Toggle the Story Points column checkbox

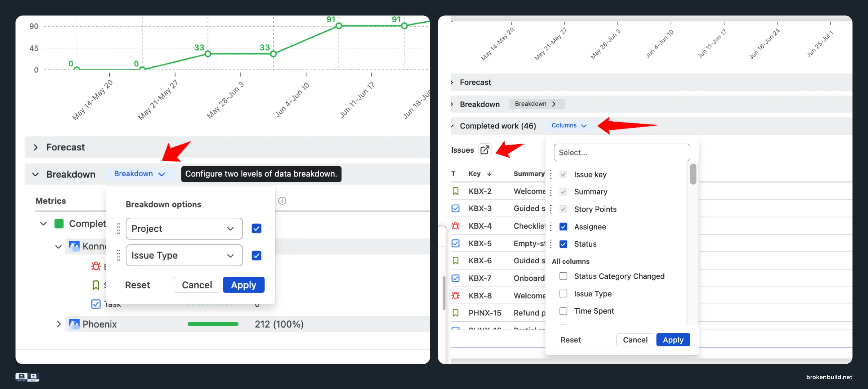pyautogui.click(x=563, y=209)
